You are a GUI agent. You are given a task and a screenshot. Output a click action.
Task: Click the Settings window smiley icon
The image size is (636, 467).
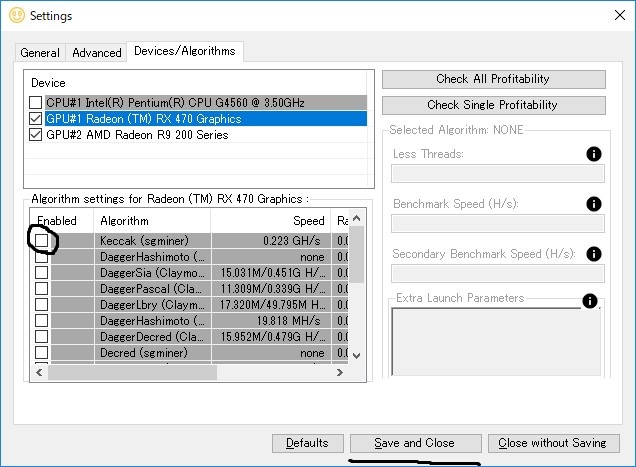[x=14, y=15]
